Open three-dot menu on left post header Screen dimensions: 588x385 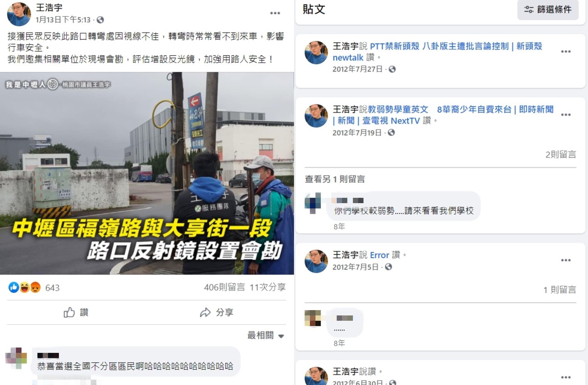(x=275, y=13)
